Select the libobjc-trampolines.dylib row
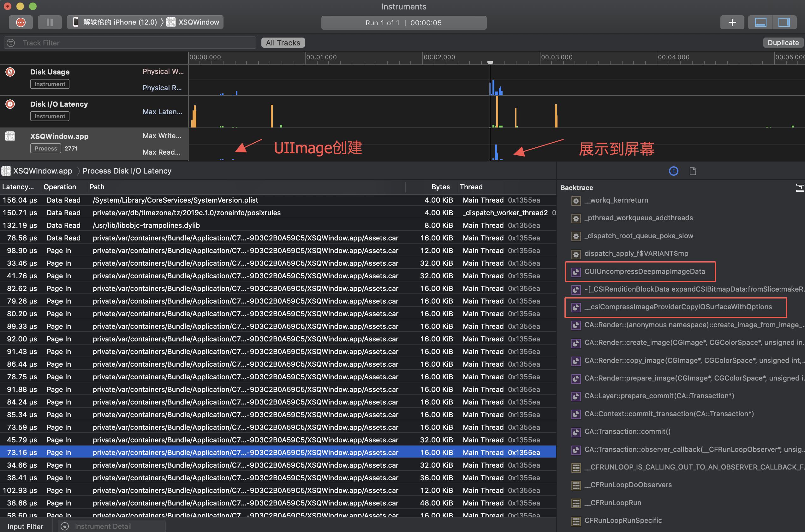The image size is (805, 532). 278,225
